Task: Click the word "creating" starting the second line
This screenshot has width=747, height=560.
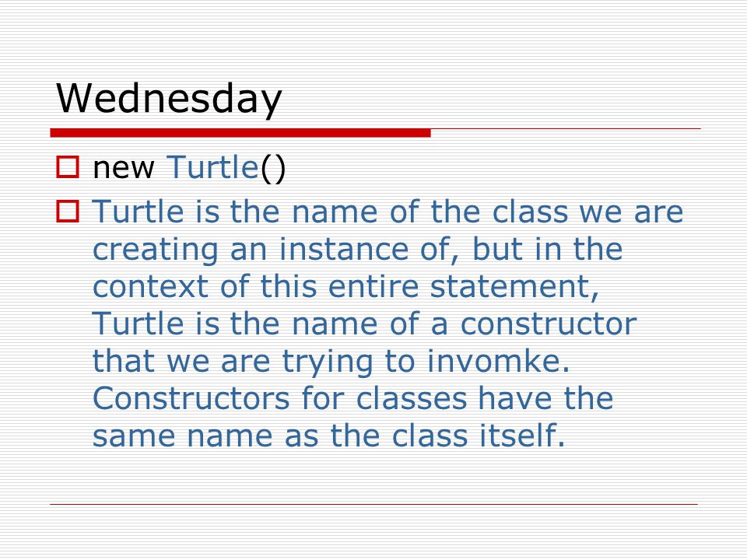Action: 156,251
